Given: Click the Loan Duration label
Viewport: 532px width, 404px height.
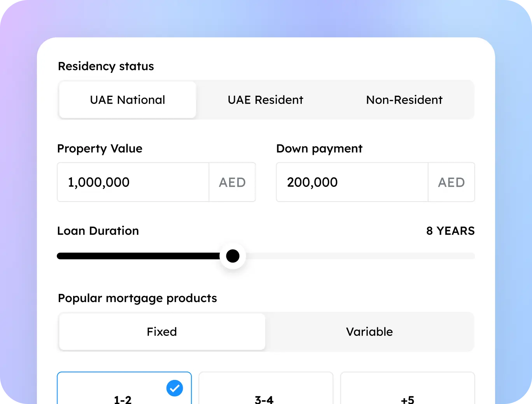Looking at the screenshot, I should (x=98, y=231).
